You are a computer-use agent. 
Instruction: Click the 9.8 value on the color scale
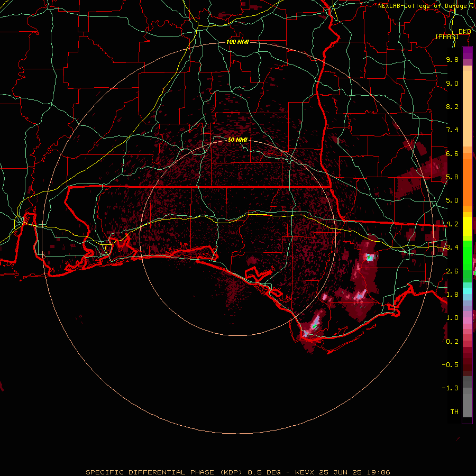(452, 59)
